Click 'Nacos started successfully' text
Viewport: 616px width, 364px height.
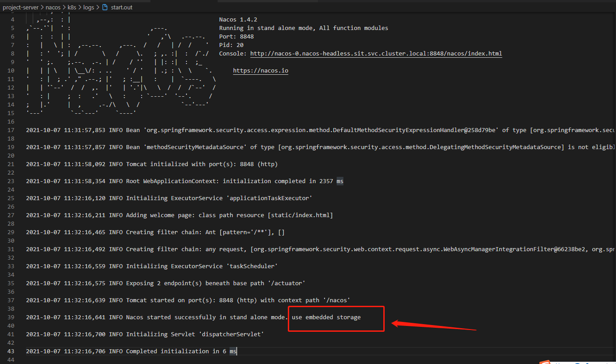coord(171,317)
